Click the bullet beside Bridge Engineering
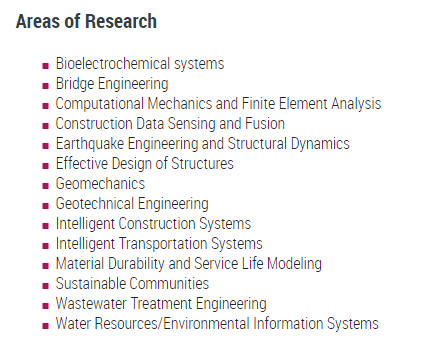 [46, 86]
